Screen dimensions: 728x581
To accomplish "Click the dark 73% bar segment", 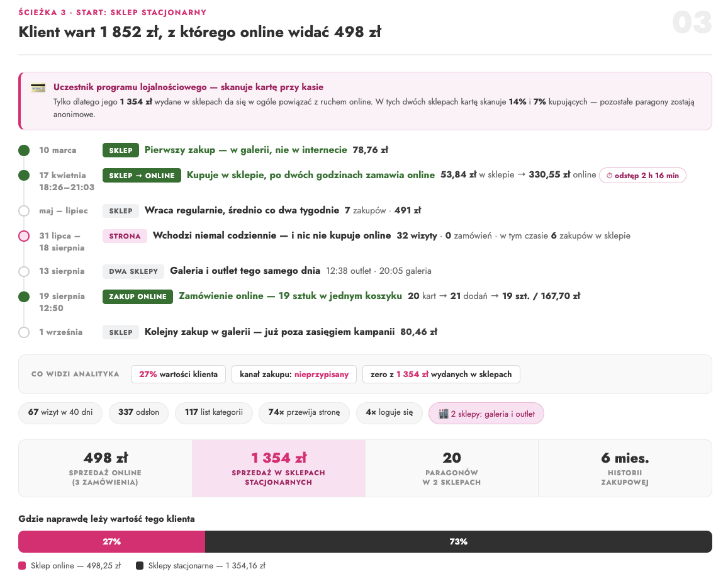I will (x=459, y=541).
